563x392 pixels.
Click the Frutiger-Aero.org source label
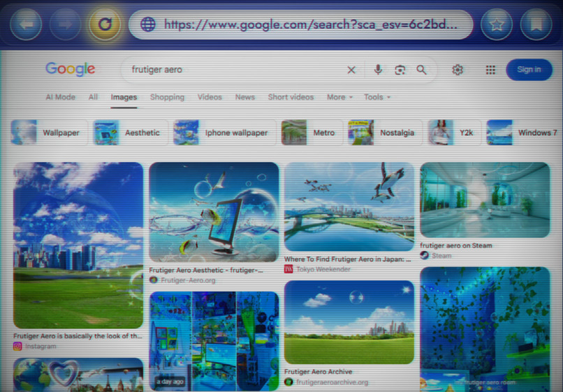coord(188,280)
